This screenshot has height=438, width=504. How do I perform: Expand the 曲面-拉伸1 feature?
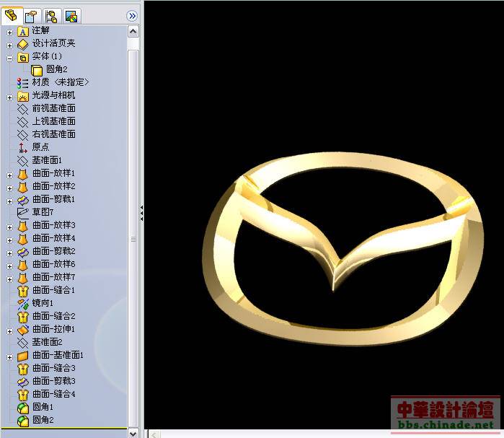(9, 331)
